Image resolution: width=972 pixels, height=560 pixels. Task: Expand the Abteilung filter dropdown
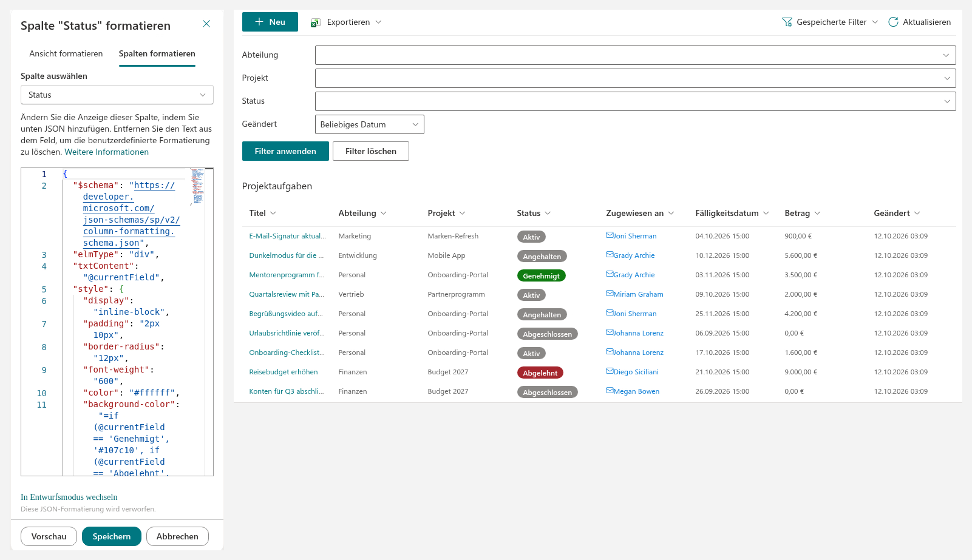coord(635,55)
